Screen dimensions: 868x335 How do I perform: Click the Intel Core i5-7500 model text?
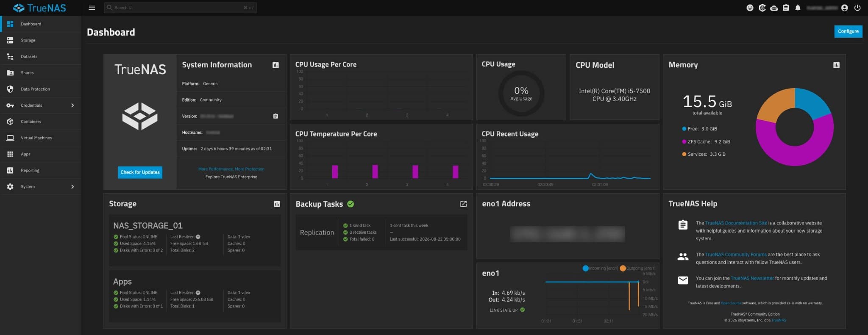tap(614, 95)
